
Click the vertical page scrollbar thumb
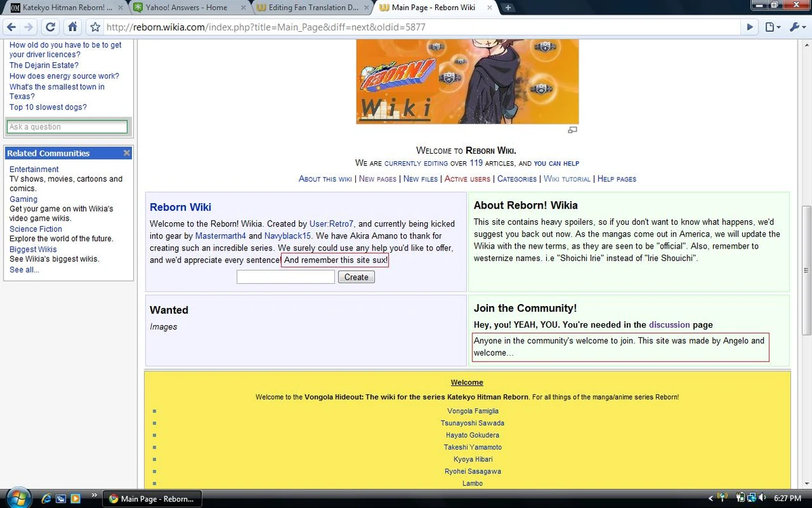click(x=806, y=270)
